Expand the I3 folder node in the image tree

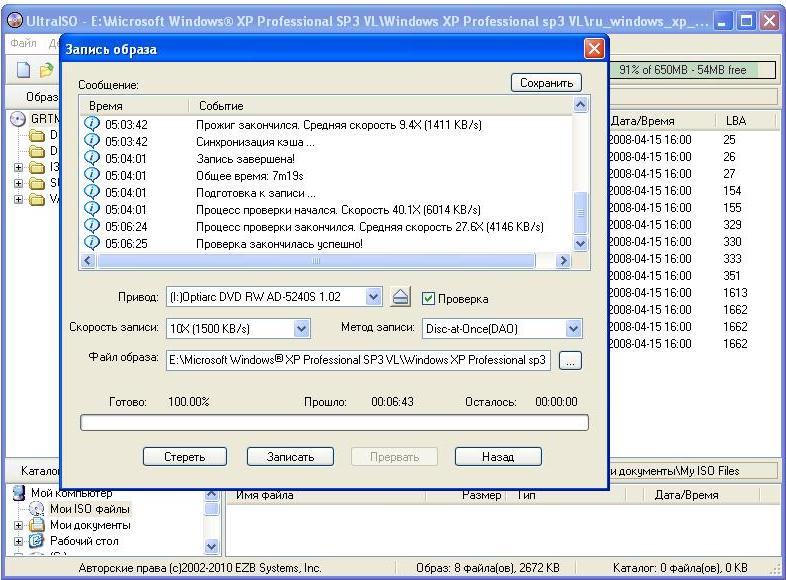tap(19, 167)
